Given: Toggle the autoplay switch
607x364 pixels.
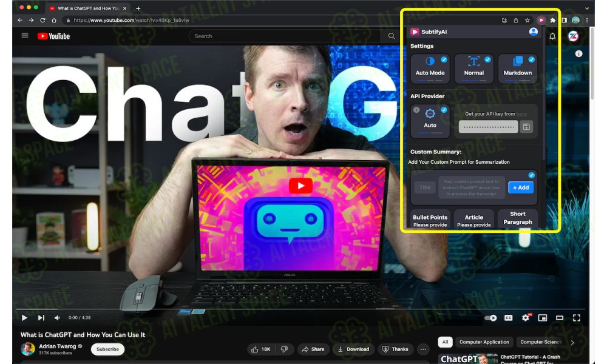Looking at the screenshot, I should pyautogui.click(x=490, y=318).
